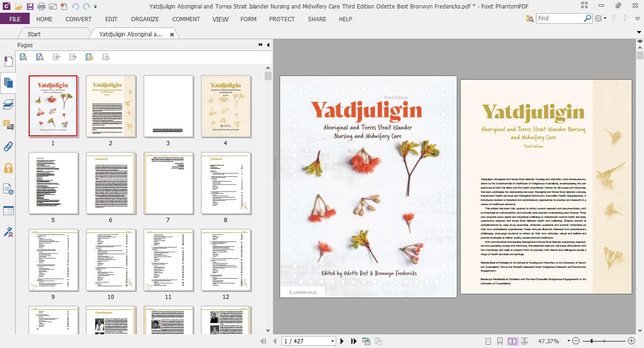Open the FILE menu

click(15, 19)
